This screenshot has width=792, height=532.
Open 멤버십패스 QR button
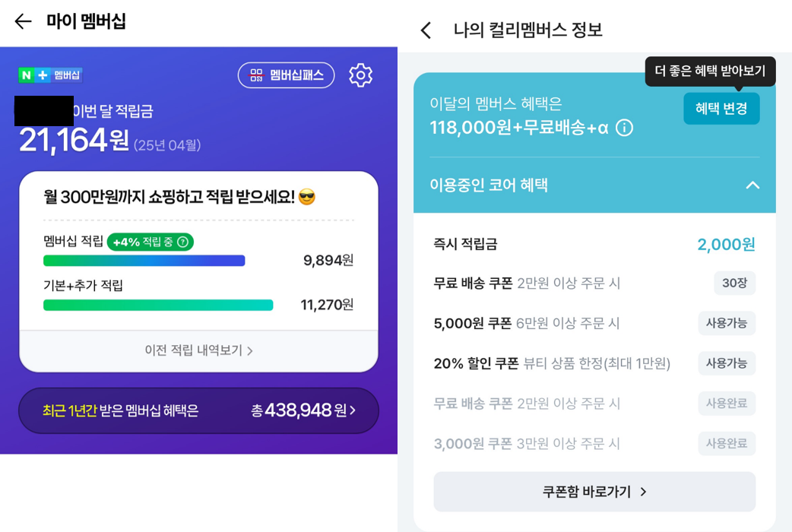click(x=287, y=75)
